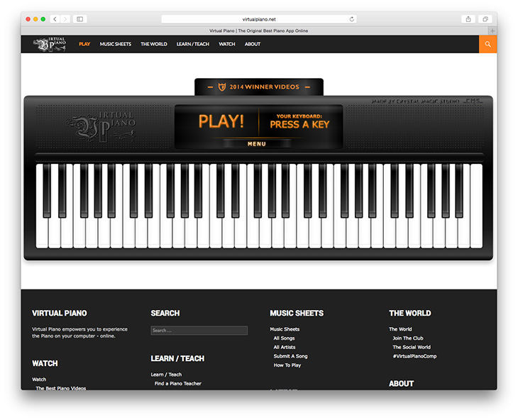The width and height of the screenshot is (518, 420).
Task: Click the new tab plus button
Action: (x=492, y=31)
